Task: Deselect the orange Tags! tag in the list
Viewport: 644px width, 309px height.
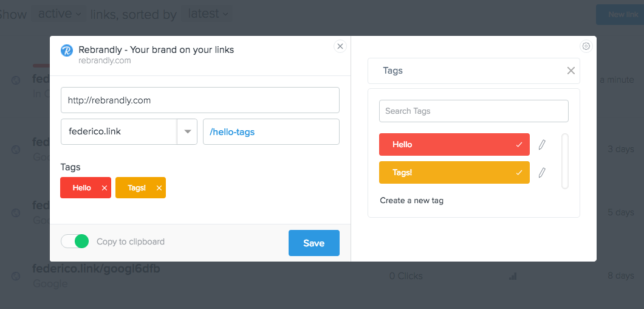Action: [x=454, y=172]
